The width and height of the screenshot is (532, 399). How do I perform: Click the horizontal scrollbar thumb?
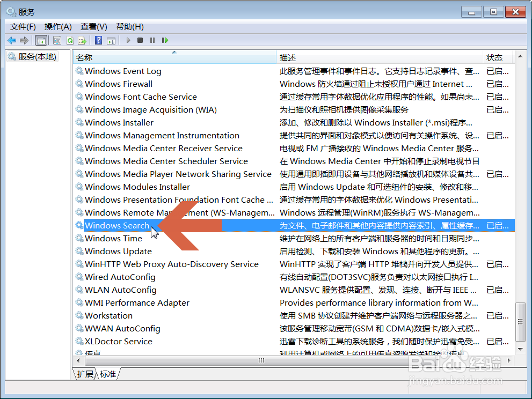click(x=261, y=360)
